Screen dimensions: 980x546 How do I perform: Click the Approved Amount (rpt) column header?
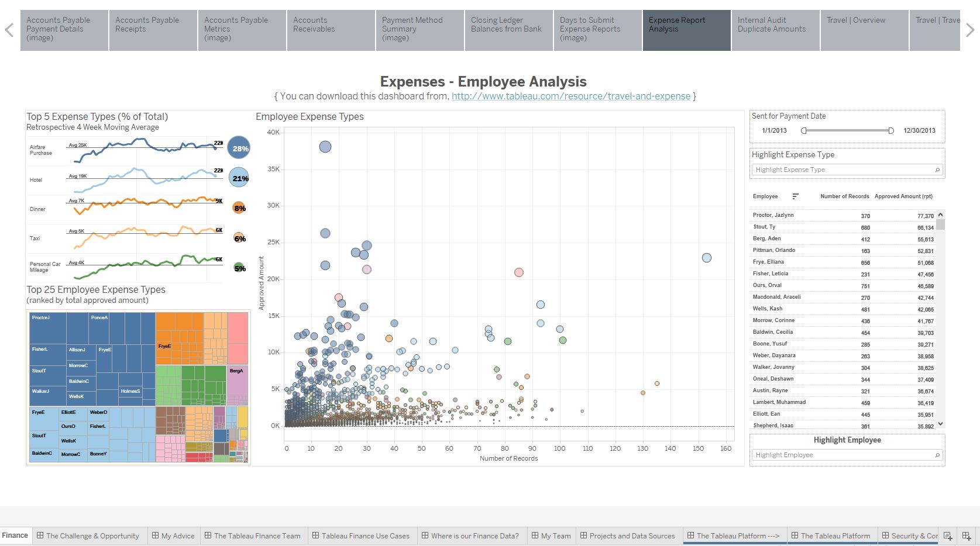pos(903,196)
